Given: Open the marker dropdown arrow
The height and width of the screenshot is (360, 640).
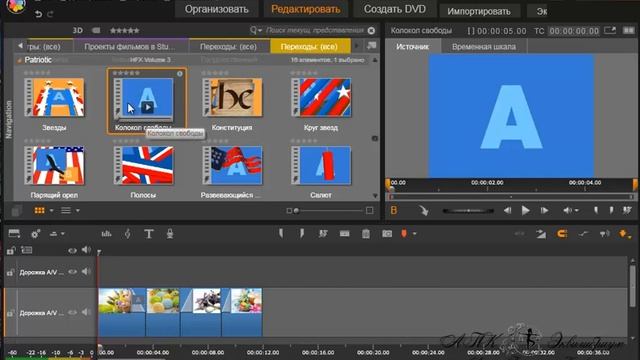Looking at the screenshot, I should click(415, 234).
